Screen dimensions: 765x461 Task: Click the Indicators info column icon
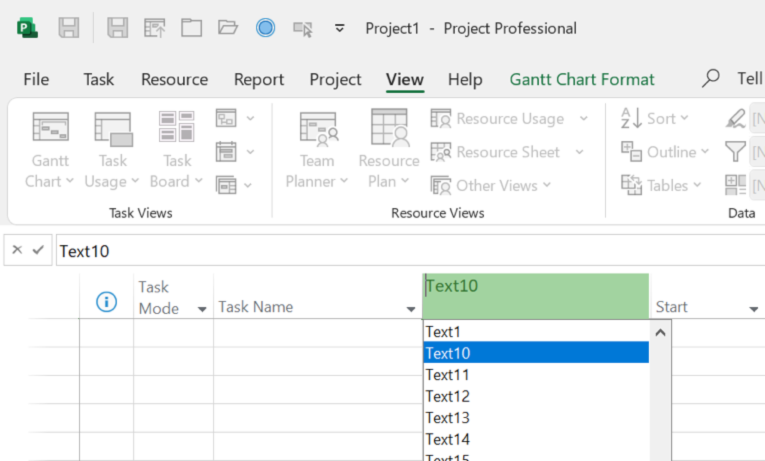point(106,302)
